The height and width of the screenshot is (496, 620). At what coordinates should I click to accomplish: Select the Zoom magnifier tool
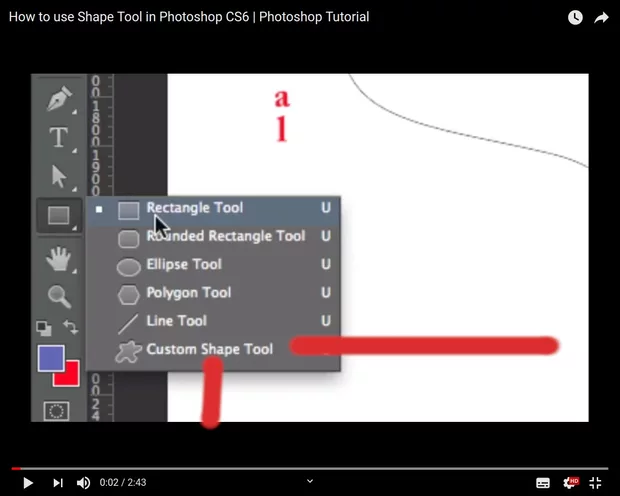click(59, 297)
